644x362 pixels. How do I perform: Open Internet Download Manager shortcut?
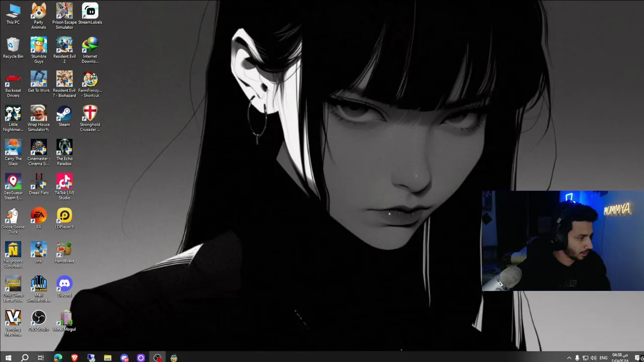point(90,50)
